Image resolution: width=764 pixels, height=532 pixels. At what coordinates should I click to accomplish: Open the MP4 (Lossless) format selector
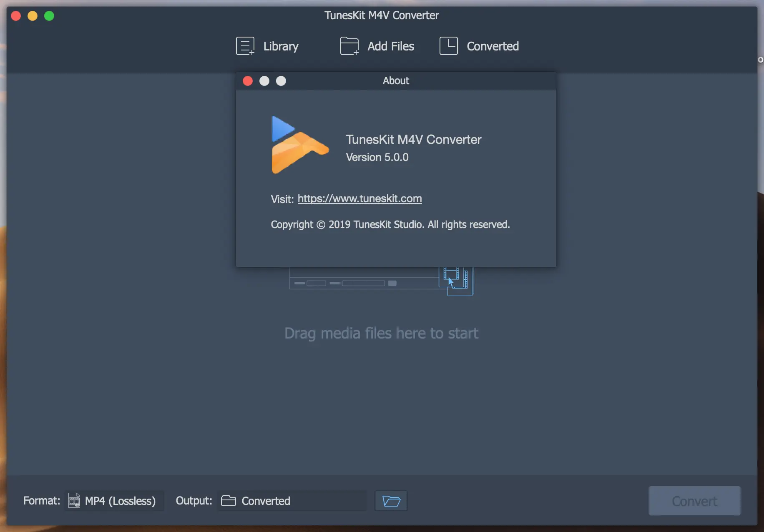tap(115, 501)
